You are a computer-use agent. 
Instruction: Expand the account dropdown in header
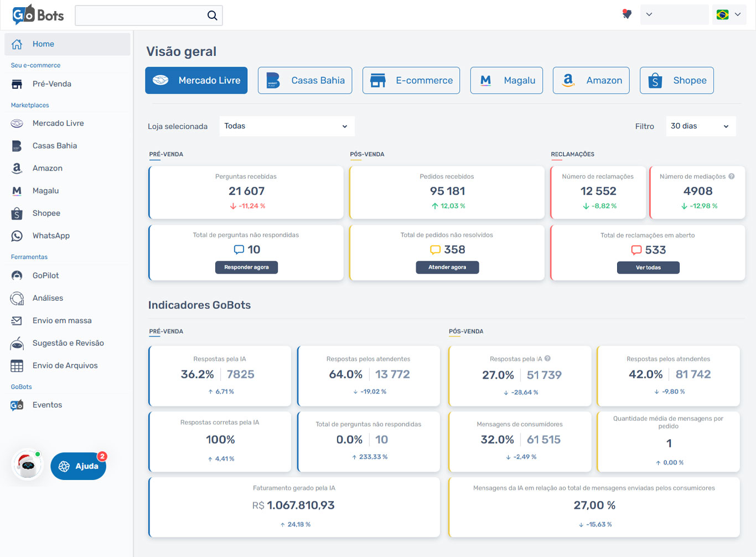point(674,15)
